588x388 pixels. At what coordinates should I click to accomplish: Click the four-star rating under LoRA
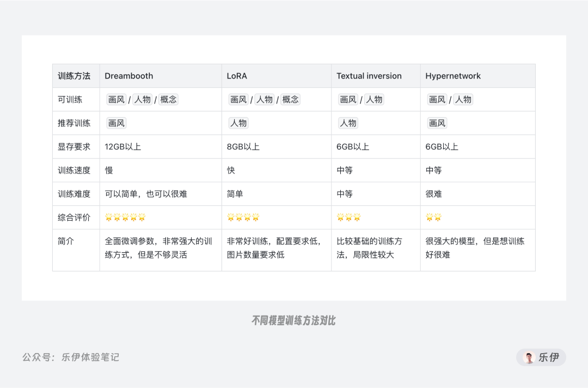tap(243, 217)
